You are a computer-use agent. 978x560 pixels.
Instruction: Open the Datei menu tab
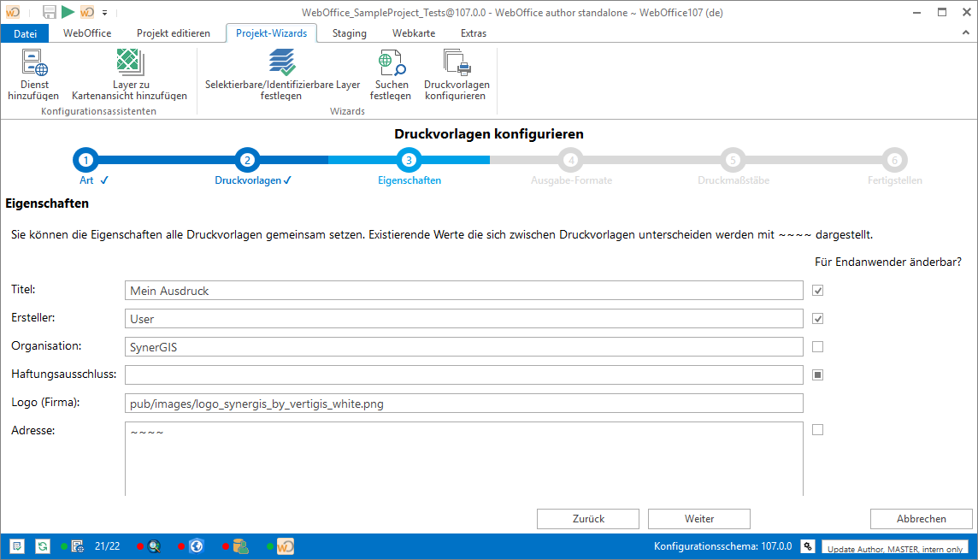click(x=26, y=33)
